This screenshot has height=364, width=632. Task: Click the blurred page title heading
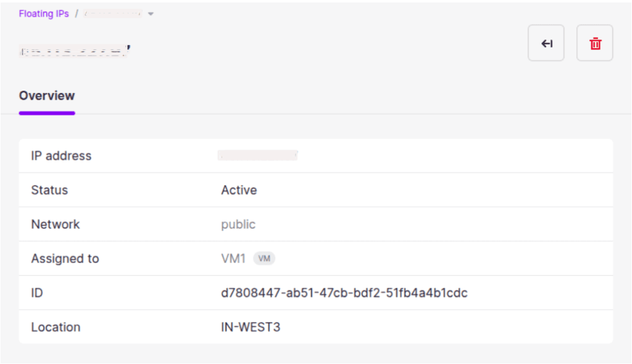pyautogui.click(x=75, y=51)
